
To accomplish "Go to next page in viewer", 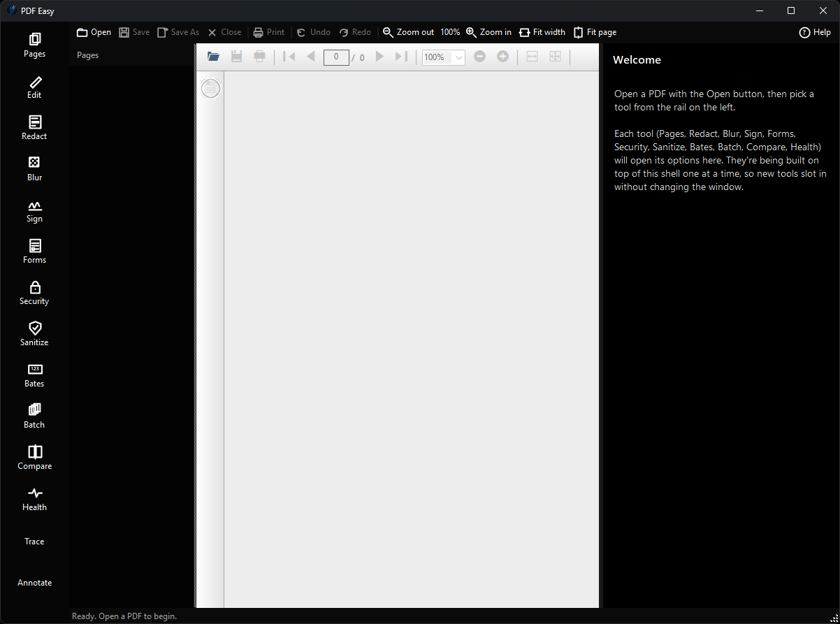I will [x=379, y=57].
